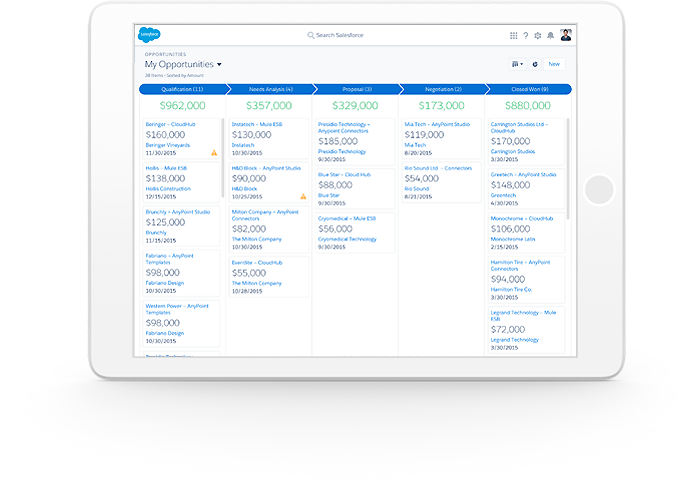Click the warning icon on Beringer card
This screenshot has width=699, height=494.
click(x=214, y=153)
